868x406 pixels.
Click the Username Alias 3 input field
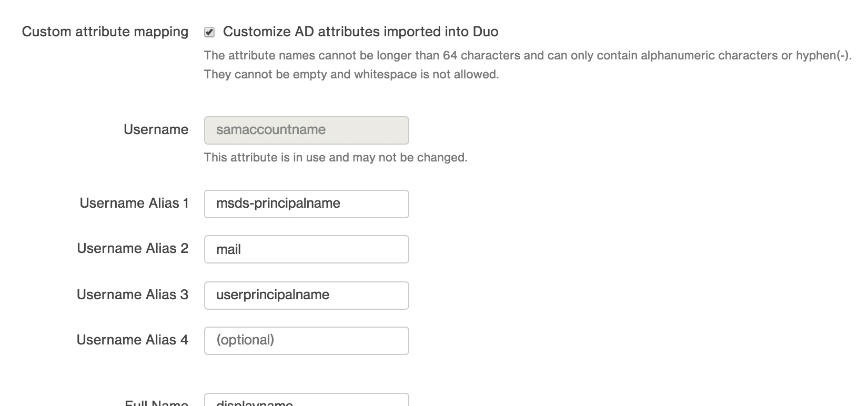click(307, 295)
